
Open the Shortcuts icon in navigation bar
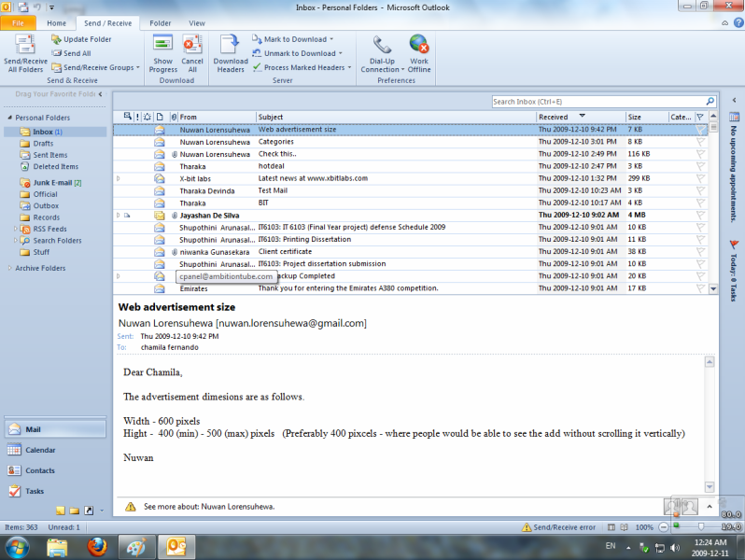pos(89,511)
